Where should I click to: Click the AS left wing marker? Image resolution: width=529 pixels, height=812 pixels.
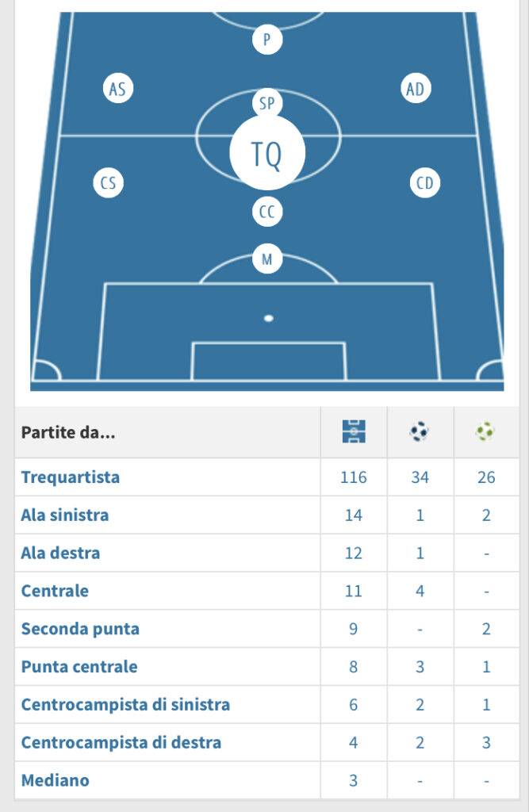pos(117,89)
